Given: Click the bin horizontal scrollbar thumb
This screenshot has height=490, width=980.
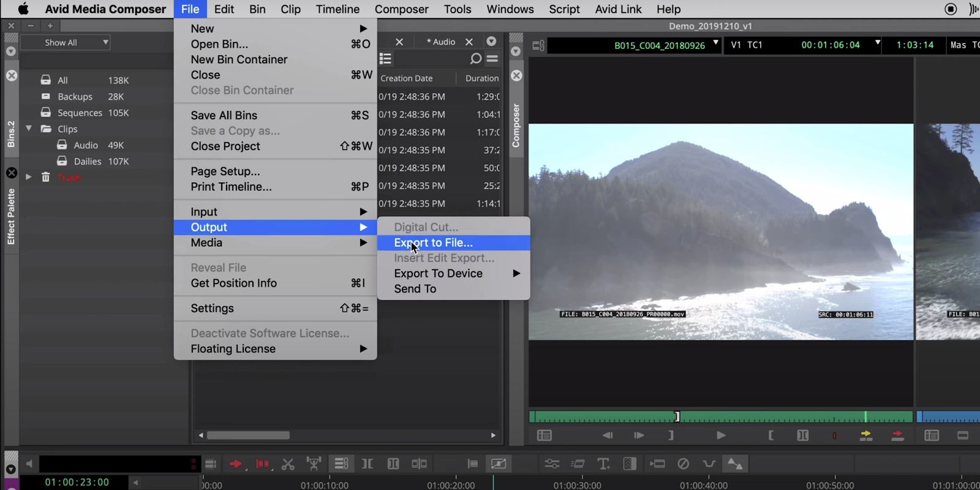Looking at the screenshot, I should 248,435.
